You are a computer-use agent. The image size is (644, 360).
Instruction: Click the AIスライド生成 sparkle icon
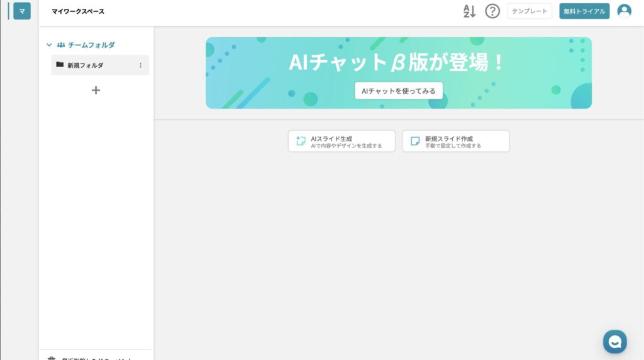pyautogui.click(x=301, y=141)
